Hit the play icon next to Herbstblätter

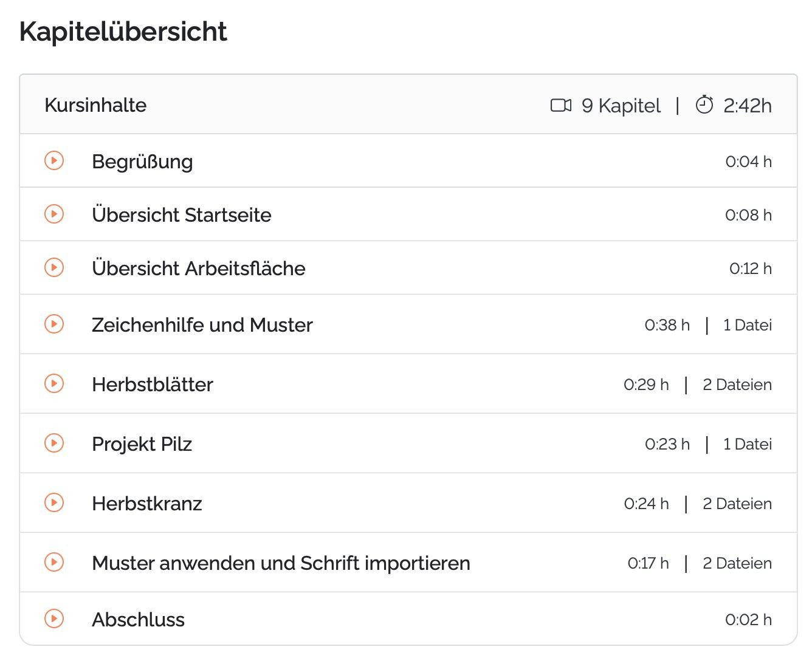[x=54, y=384]
